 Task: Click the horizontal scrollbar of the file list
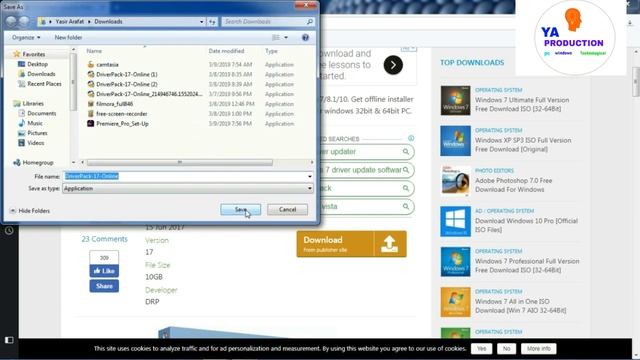180,162
